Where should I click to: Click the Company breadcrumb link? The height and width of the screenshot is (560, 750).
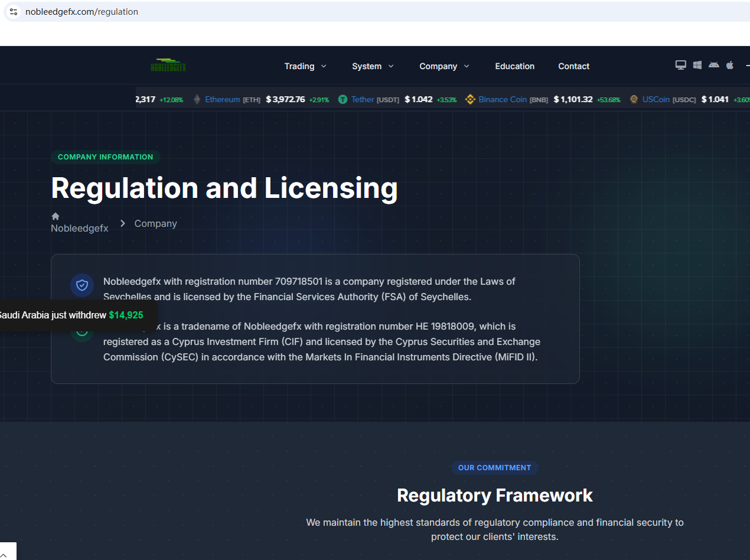click(x=155, y=223)
